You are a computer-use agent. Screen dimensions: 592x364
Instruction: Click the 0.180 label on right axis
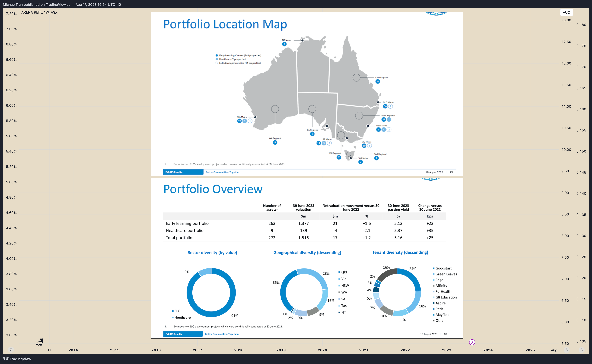click(x=581, y=25)
